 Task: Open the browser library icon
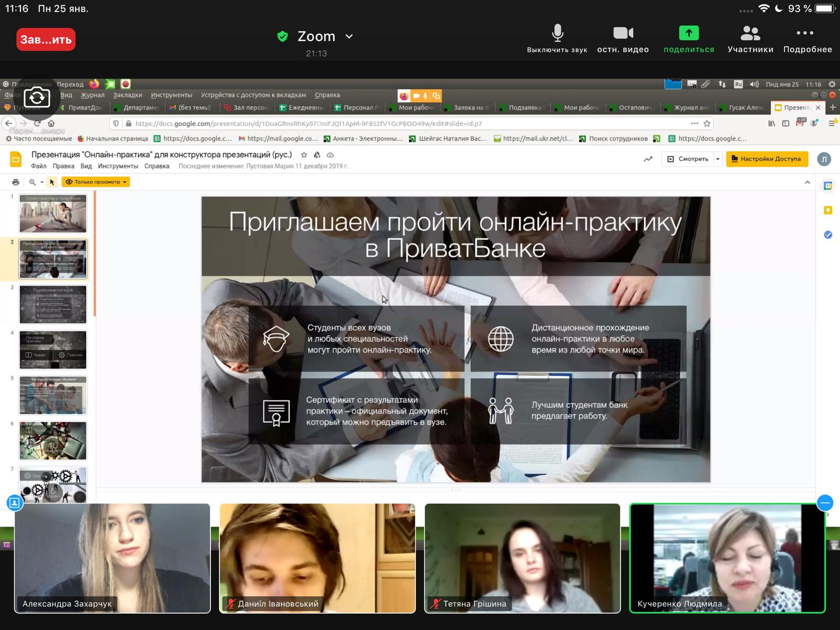(772, 123)
